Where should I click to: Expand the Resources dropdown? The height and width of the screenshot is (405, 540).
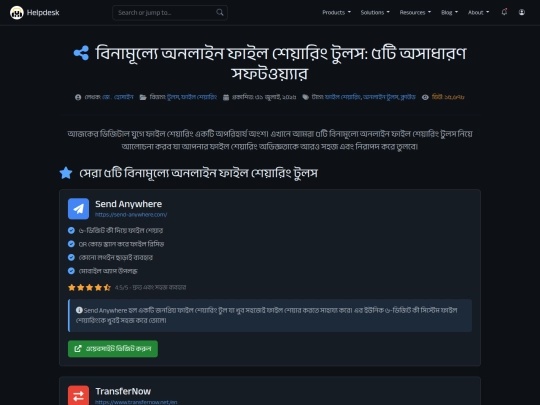(x=415, y=12)
